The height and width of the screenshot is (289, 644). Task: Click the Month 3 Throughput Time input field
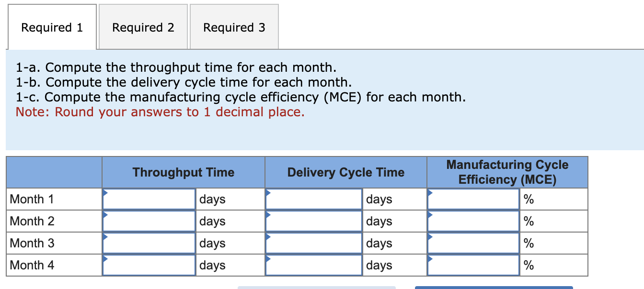(149, 243)
